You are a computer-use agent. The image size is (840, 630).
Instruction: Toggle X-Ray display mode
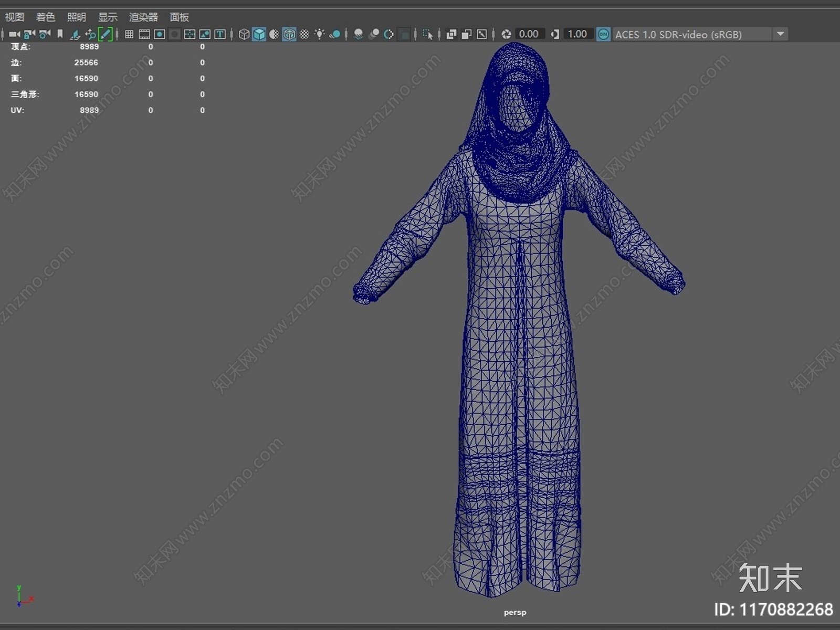click(451, 34)
